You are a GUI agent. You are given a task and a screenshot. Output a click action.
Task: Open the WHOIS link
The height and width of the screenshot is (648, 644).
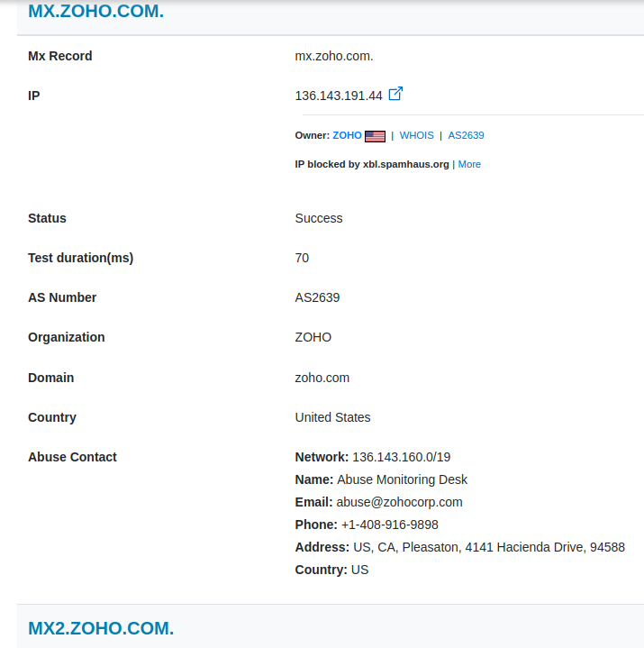click(416, 135)
